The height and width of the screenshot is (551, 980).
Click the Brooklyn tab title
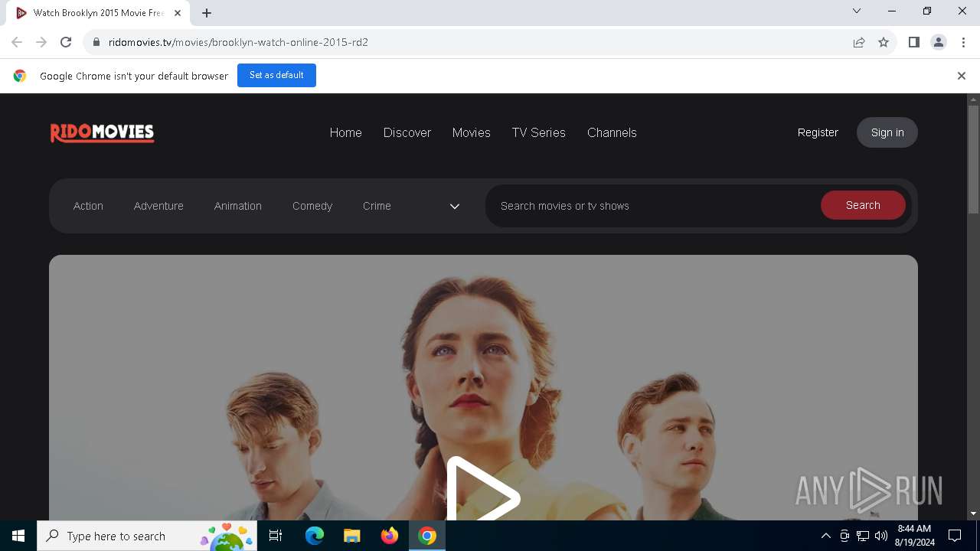[99, 13]
